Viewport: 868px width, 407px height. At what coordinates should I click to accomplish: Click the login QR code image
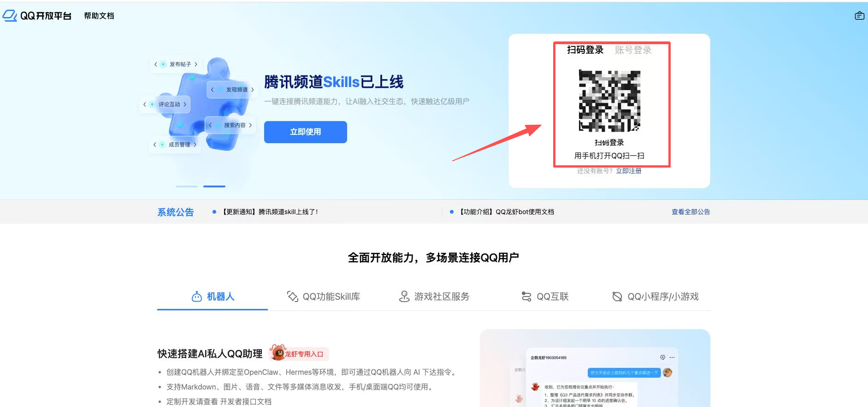609,101
